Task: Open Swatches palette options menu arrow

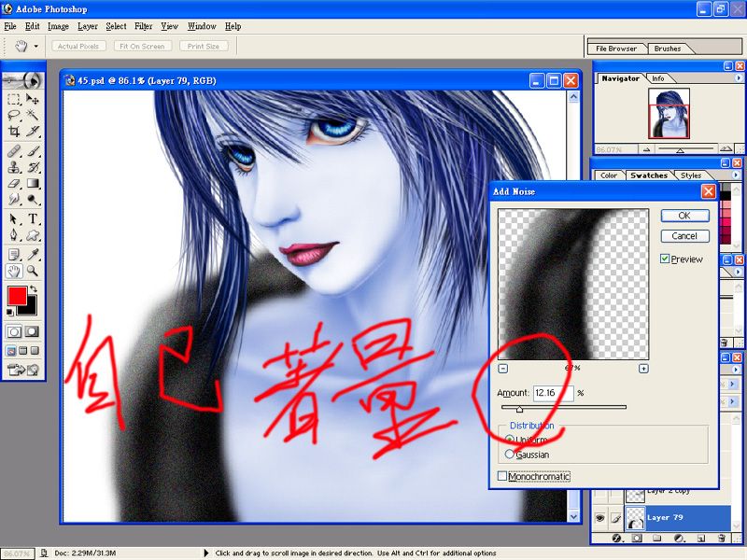Action: [x=736, y=175]
